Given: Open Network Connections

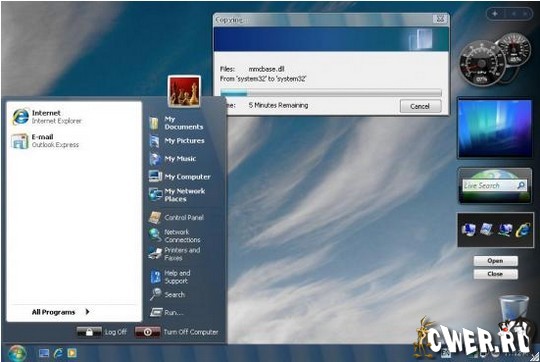Looking at the screenshot, I should (175, 236).
